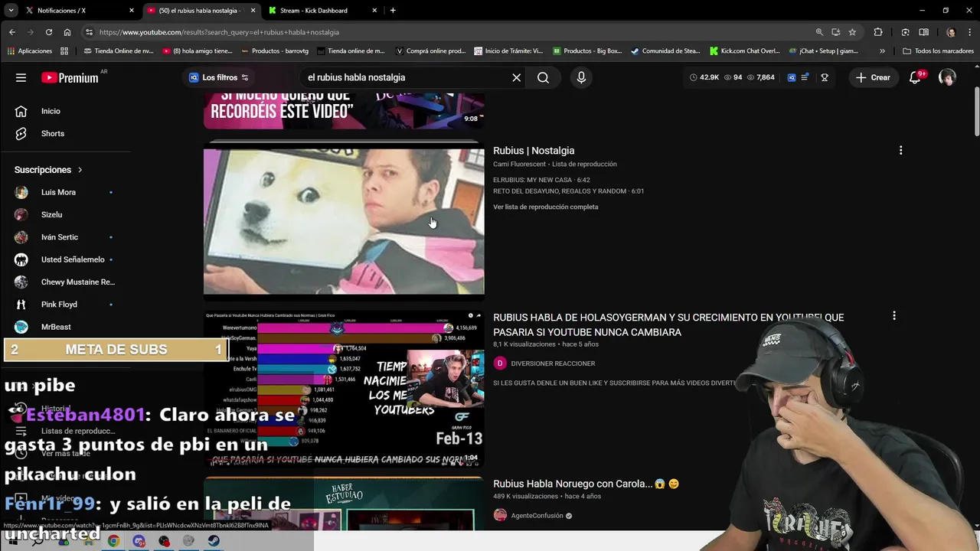Open the Rubius | Nostalgia playlist thumbnail
This screenshot has width=980, height=551.
pyautogui.click(x=344, y=221)
